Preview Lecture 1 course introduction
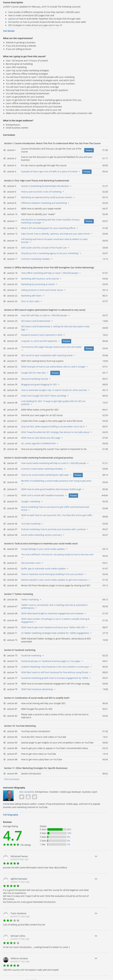This screenshot has width=113, height=980. point(89,150)
